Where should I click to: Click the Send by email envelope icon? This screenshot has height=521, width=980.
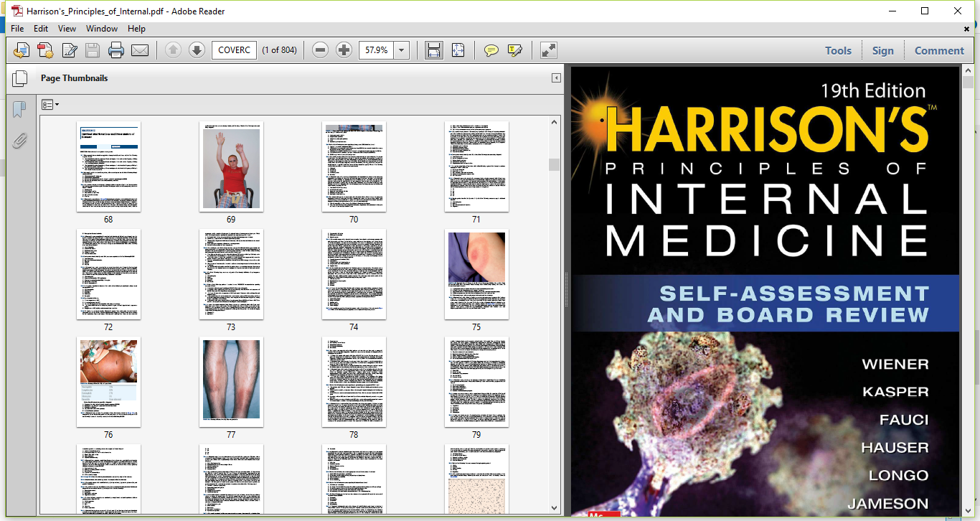pyautogui.click(x=140, y=50)
